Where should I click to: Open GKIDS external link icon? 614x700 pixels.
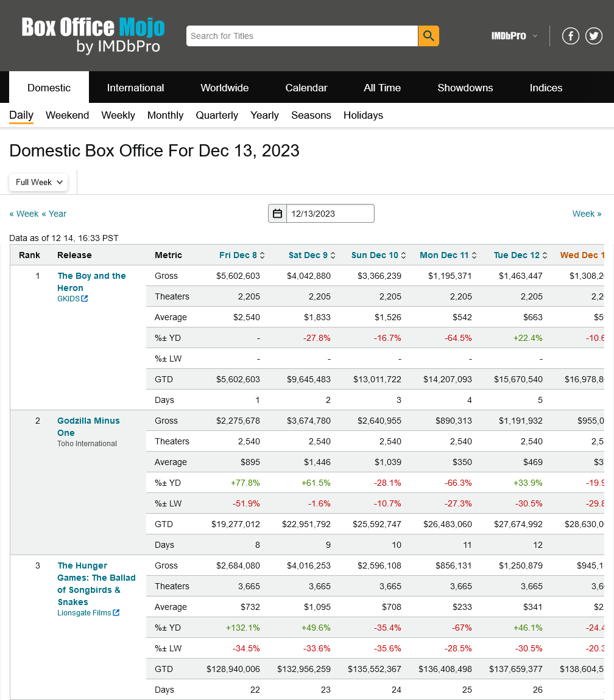[x=85, y=299]
